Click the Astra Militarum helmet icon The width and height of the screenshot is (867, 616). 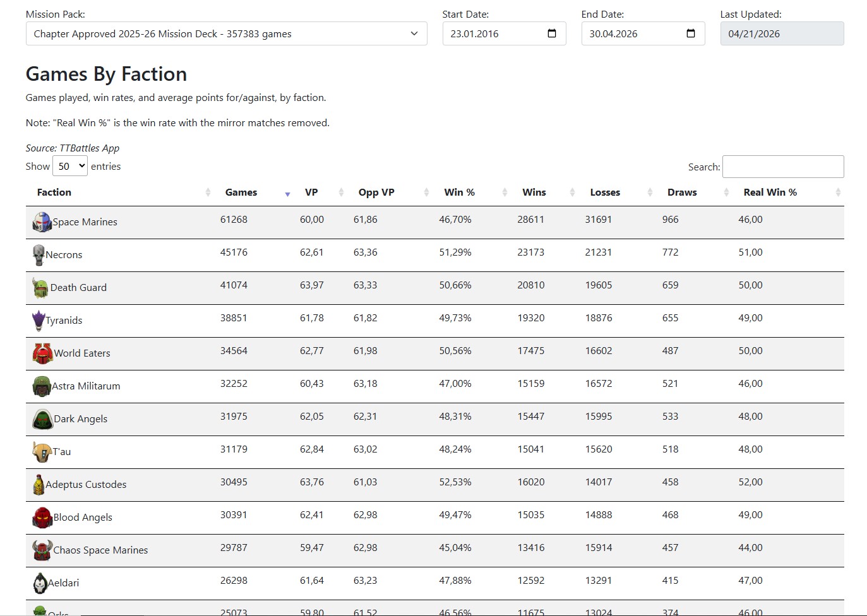pyautogui.click(x=42, y=386)
